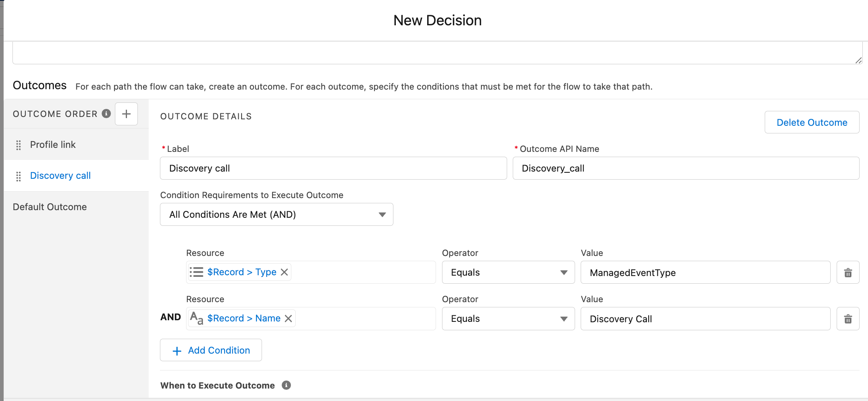Clear the $Record > Name resource pill

289,319
